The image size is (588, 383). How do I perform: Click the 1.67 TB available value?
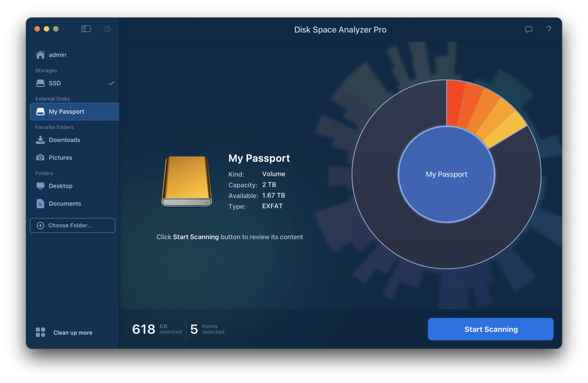pos(274,195)
